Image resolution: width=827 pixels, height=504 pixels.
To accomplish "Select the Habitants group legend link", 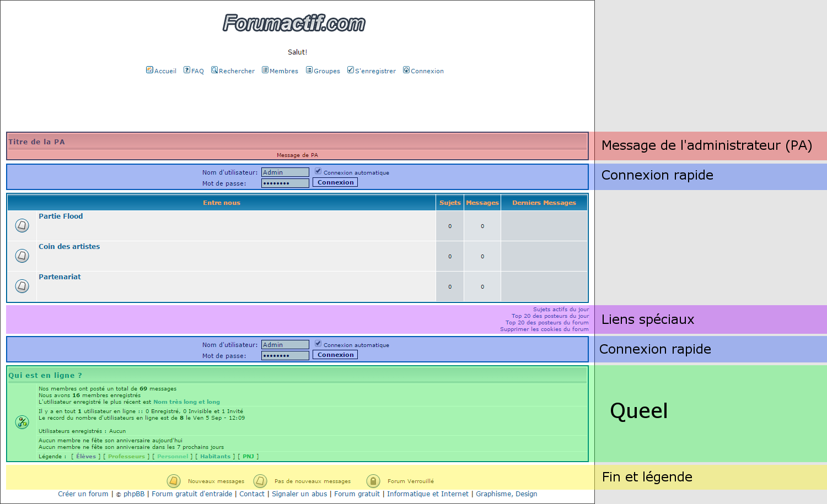I will (216, 457).
